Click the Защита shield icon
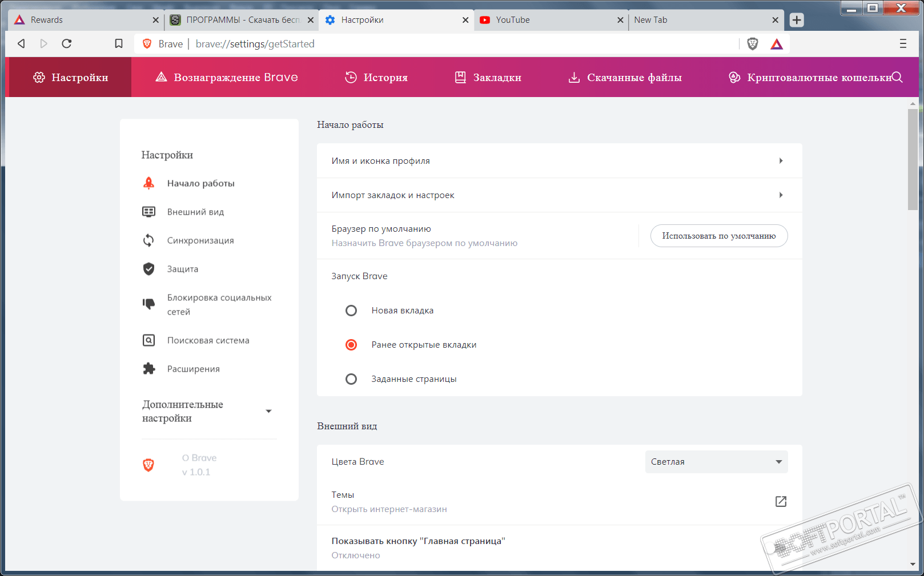 [148, 269]
